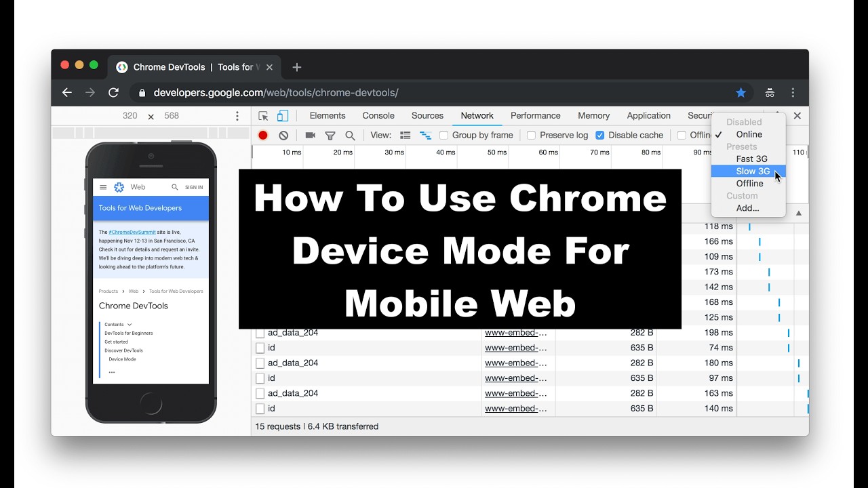
Task: Clear the network log icon
Action: tap(283, 136)
